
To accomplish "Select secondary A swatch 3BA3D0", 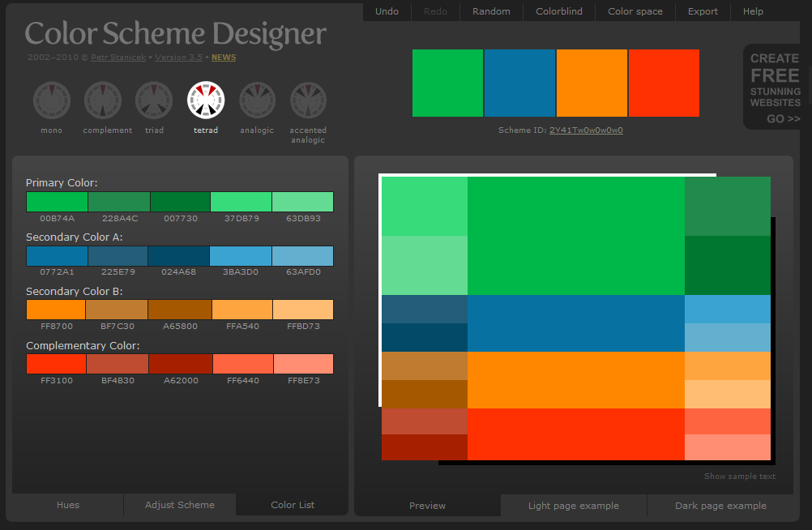I will pyautogui.click(x=241, y=256).
